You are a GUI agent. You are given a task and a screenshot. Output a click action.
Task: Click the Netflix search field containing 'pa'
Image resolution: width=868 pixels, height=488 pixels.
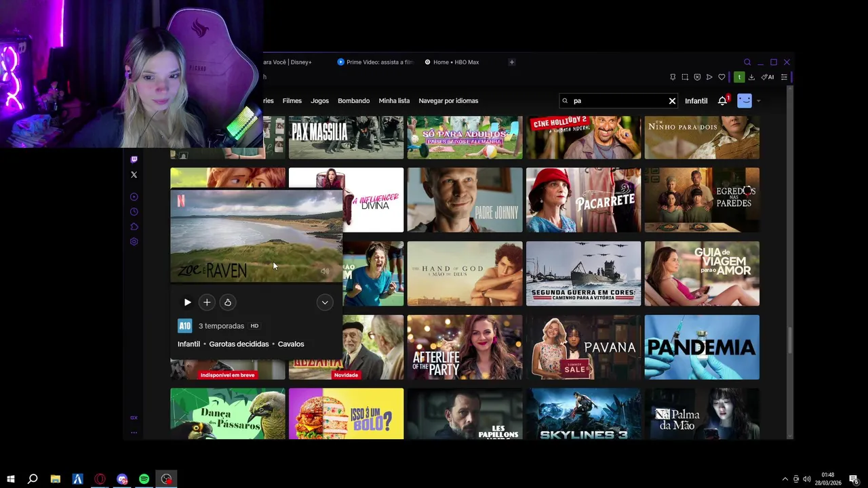(618, 101)
